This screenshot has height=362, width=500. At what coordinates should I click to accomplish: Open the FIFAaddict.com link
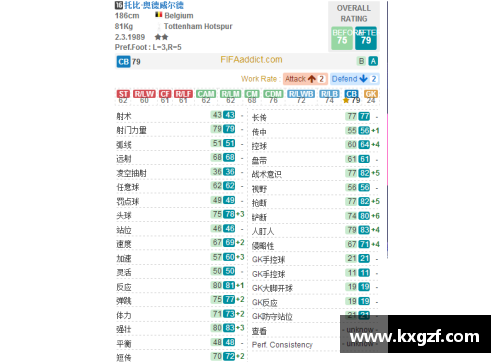pos(251,60)
